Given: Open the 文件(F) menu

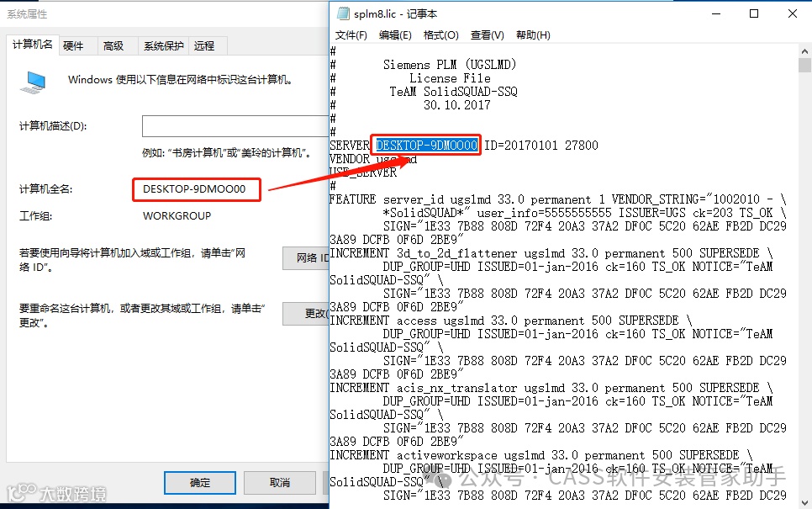Looking at the screenshot, I should coord(351,34).
